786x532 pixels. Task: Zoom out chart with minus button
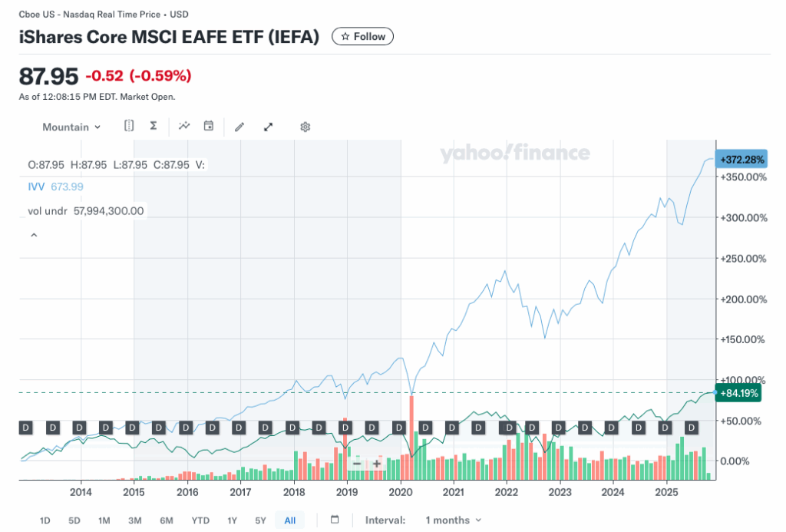pos(356,463)
